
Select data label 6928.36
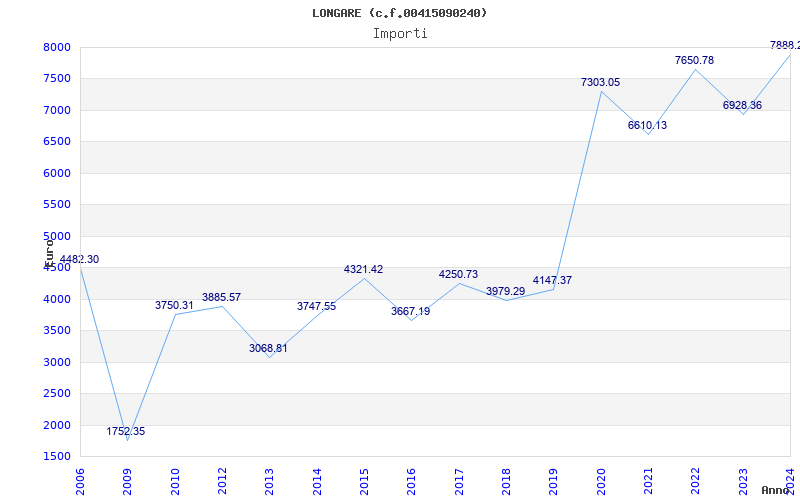(742, 105)
